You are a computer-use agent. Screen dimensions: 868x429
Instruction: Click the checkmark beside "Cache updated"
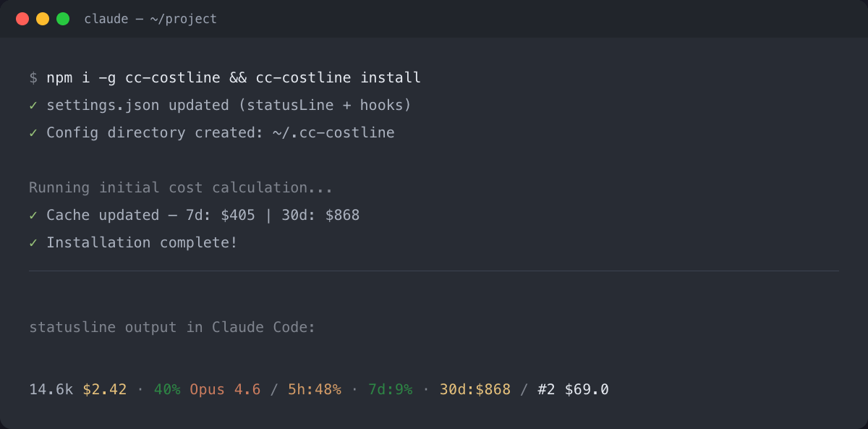[33, 215]
